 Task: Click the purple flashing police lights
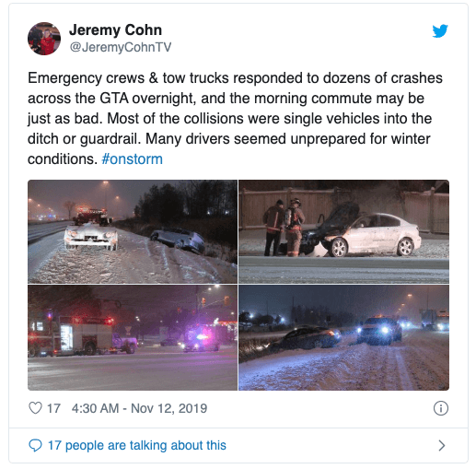[201, 337]
